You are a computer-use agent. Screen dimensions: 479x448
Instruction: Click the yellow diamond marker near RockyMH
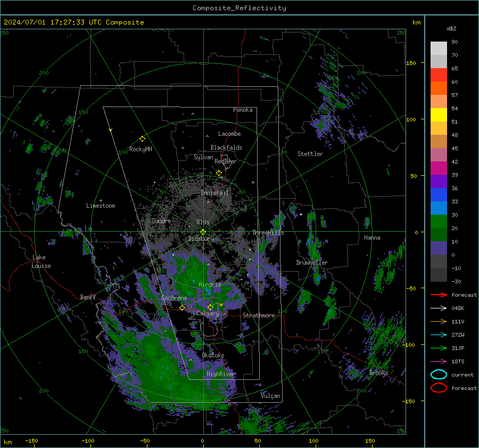point(142,139)
